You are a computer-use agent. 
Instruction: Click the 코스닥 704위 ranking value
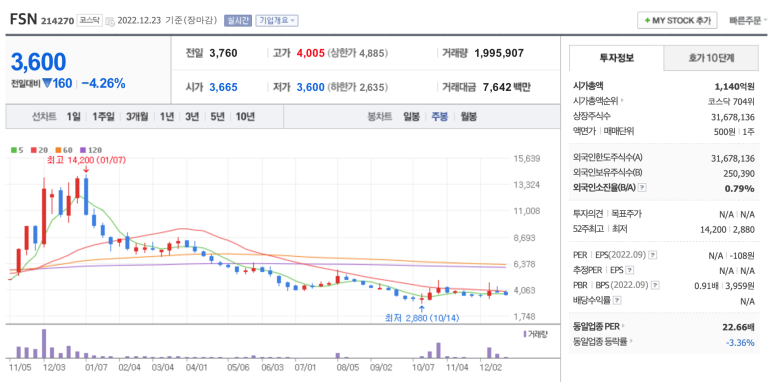pos(730,101)
